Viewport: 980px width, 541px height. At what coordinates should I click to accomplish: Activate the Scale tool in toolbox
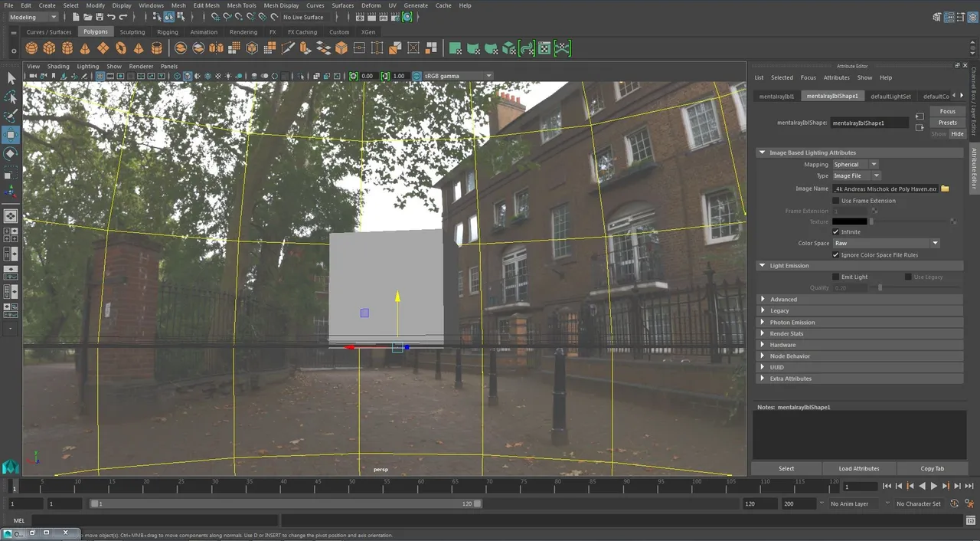point(11,173)
